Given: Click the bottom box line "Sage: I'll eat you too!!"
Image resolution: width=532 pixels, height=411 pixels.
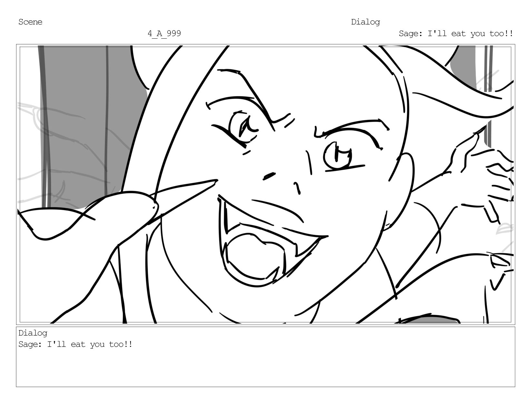Looking at the screenshot, I should pos(75,344).
